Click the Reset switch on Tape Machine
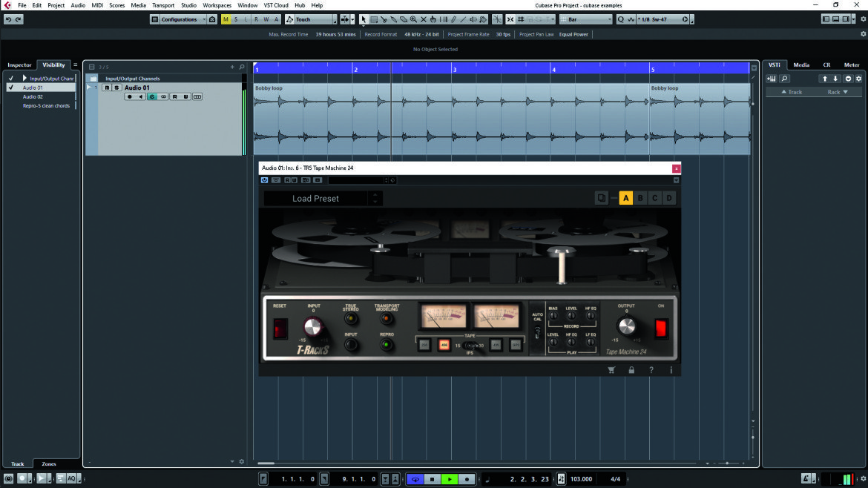 pos(280,329)
